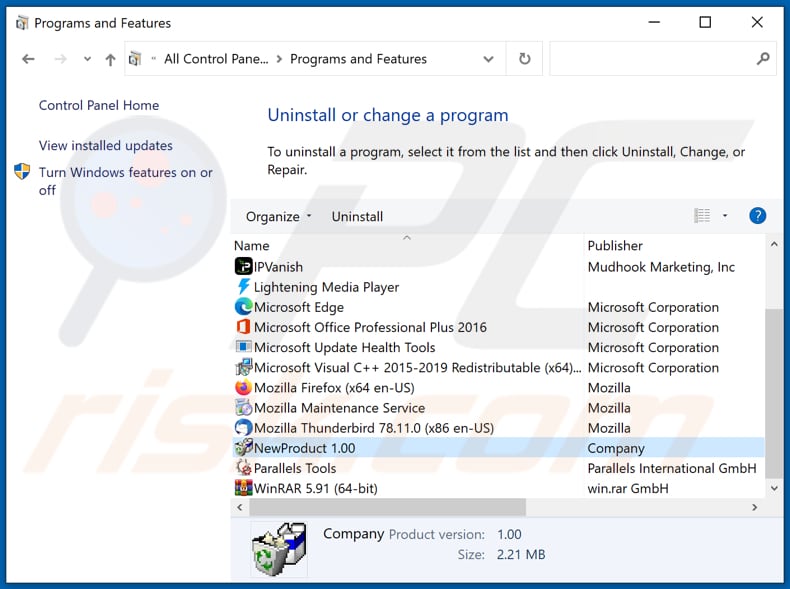Select the Parallels Tools name
Image resolution: width=790 pixels, height=589 pixels.
(x=295, y=468)
